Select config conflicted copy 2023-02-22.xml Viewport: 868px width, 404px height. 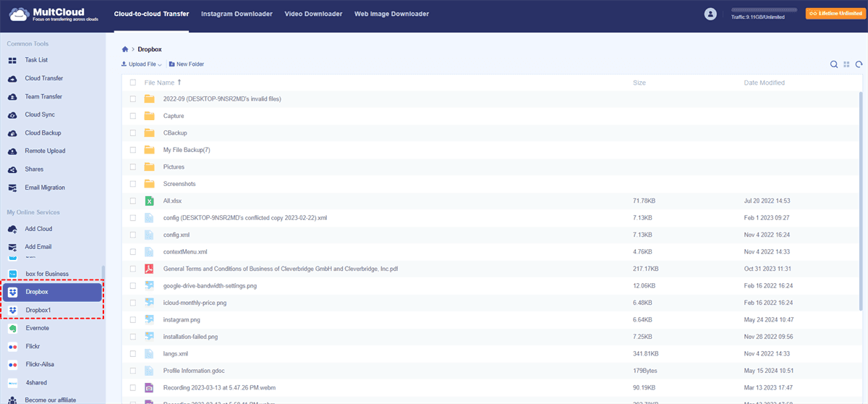click(245, 218)
